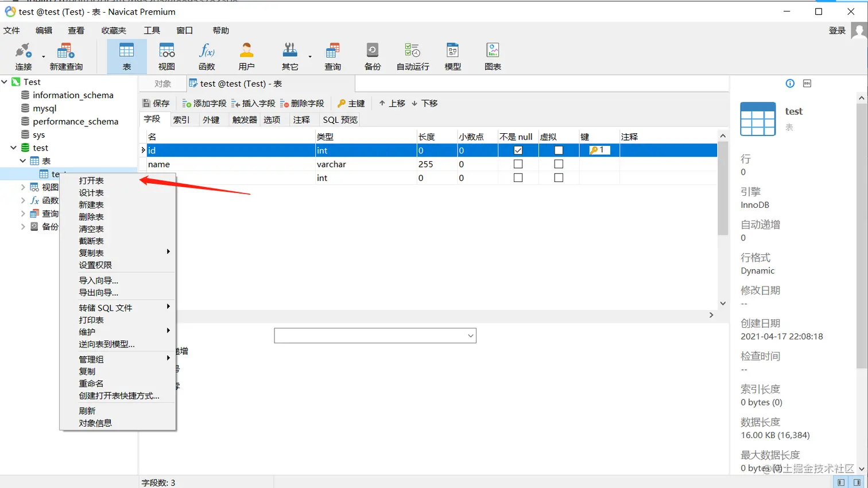The height and width of the screenshot is (488, 868).
Task: Click 删除字段 to delete the field
Action: tap(302, 103)
